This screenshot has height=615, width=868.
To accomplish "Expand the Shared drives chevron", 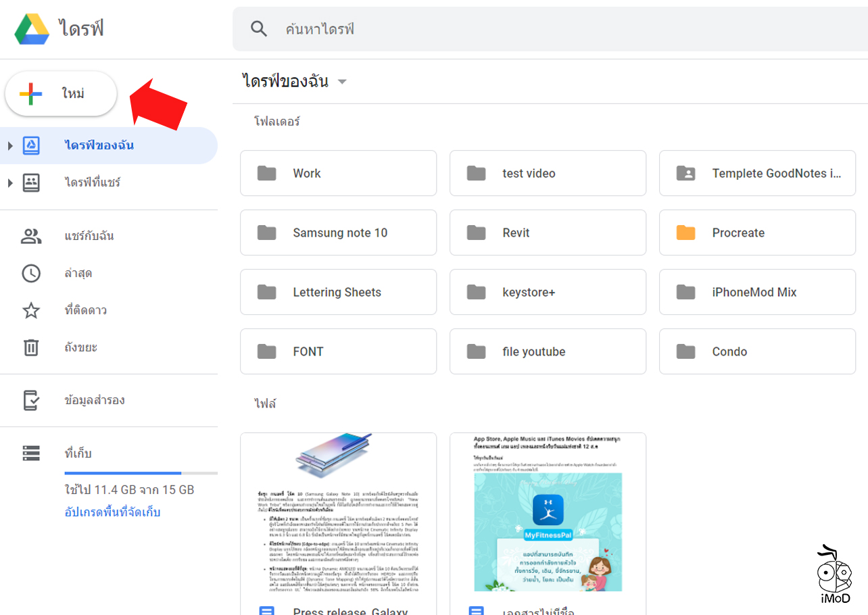I will coord(9,182).
